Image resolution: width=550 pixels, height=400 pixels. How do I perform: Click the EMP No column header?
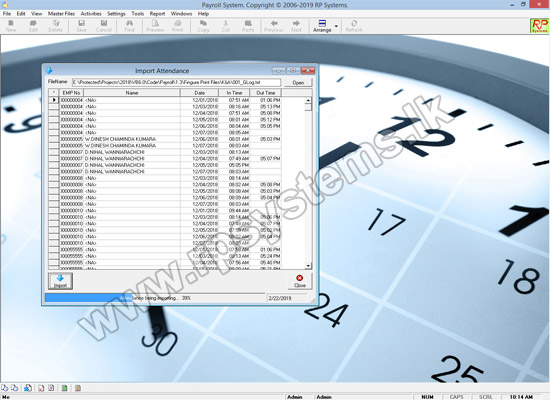(x=72, y=93)
